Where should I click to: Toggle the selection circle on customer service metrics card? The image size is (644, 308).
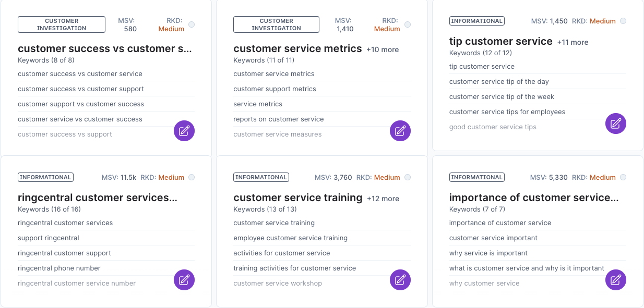[x=408, y=24]
